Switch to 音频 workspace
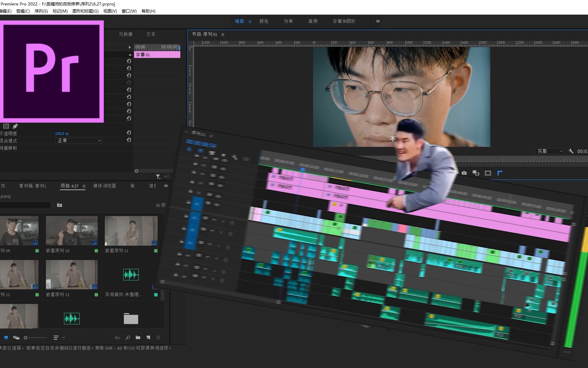 (313, 21)
